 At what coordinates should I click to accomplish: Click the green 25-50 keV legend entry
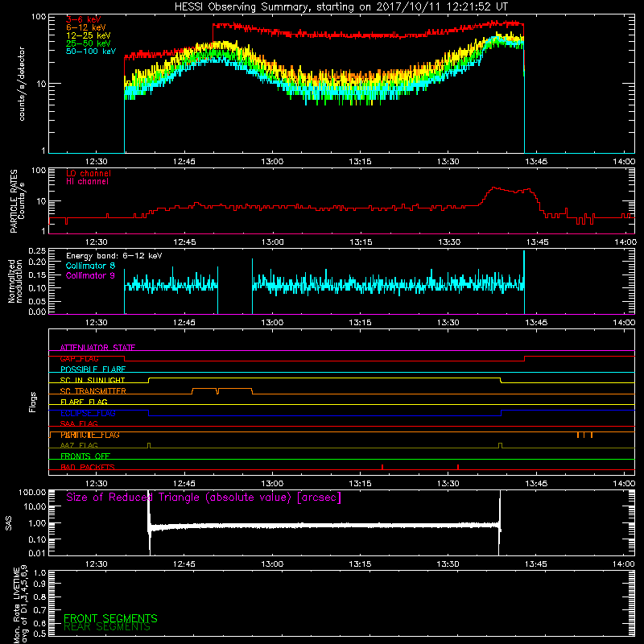[88, 43]
